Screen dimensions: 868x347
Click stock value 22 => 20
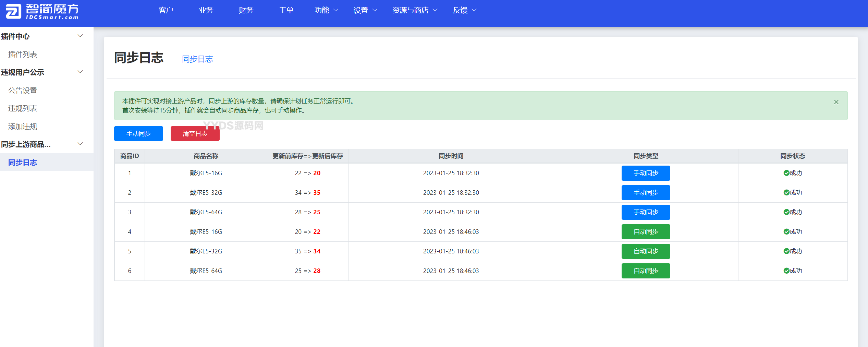(308, 173)
